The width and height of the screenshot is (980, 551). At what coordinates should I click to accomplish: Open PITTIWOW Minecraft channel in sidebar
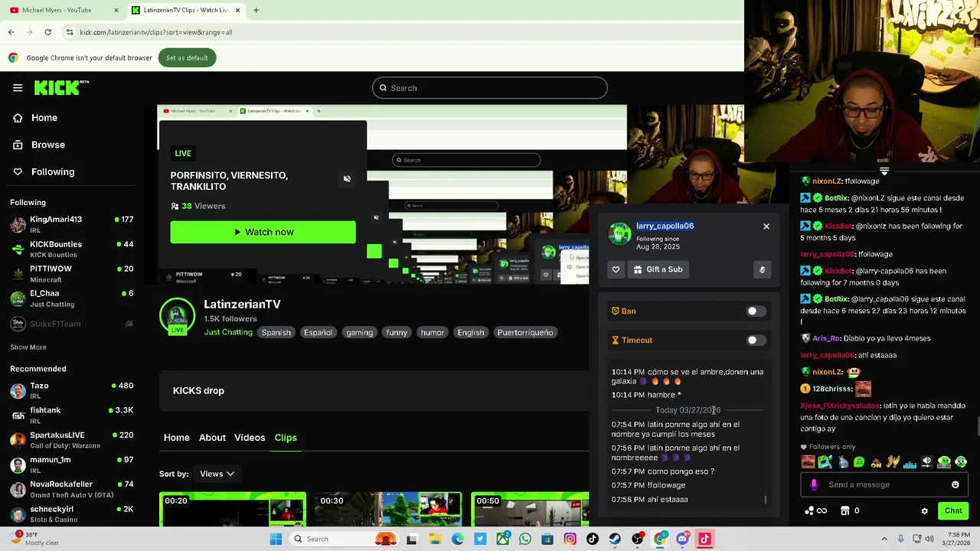click(72, 273)
